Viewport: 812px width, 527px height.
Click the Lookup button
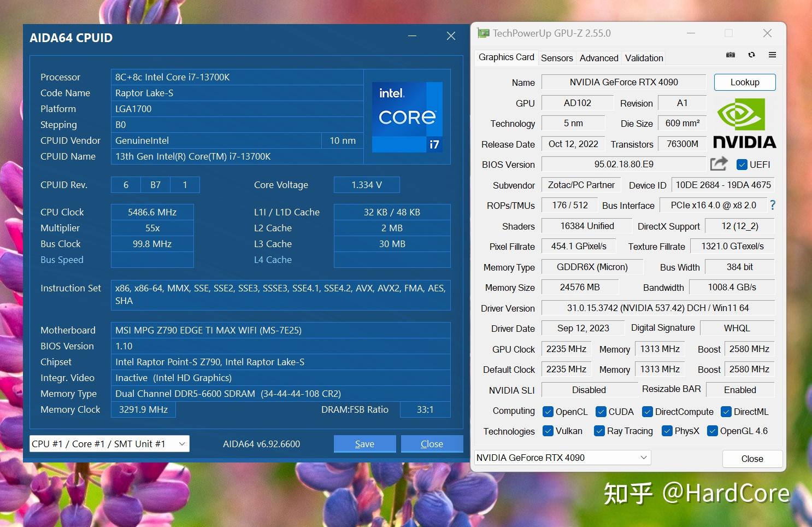(x=745, y=82)
